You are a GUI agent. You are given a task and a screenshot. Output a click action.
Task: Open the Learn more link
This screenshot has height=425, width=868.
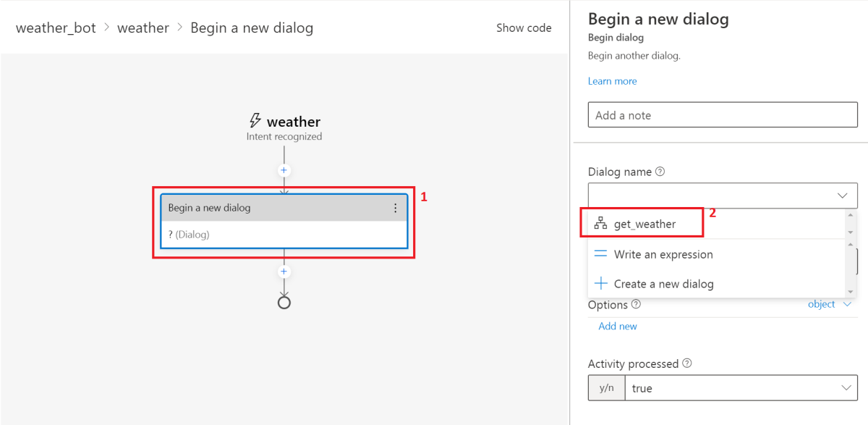click(x=612, y=81)
